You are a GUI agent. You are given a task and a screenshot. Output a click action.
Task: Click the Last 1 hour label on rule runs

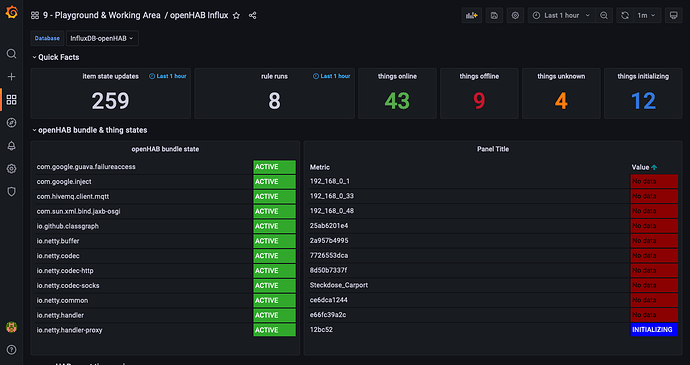click(331, 76)
